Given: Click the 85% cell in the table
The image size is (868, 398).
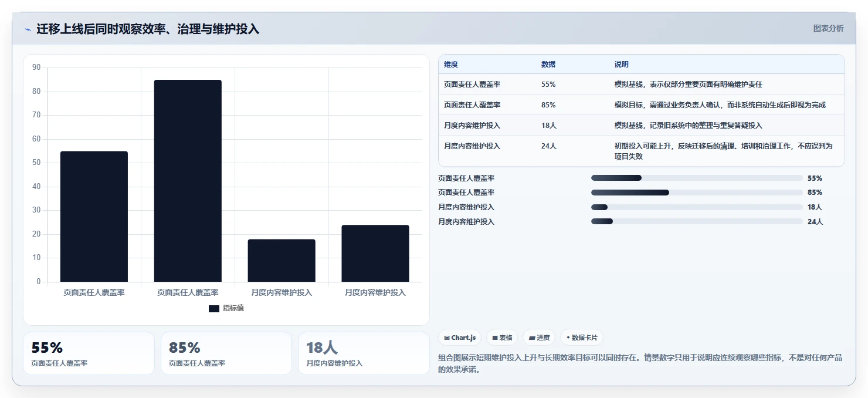Looking at the screenshot, I should pos(548,105).
